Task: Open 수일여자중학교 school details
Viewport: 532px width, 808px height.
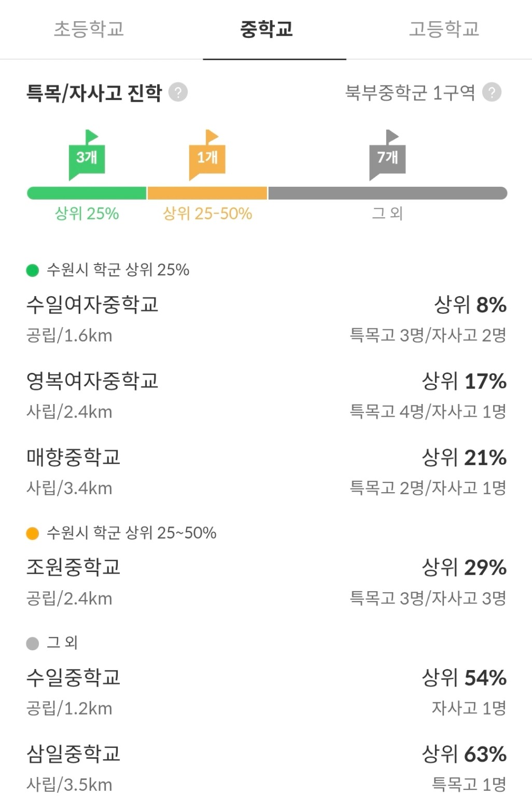Action: tap(92, 305)
